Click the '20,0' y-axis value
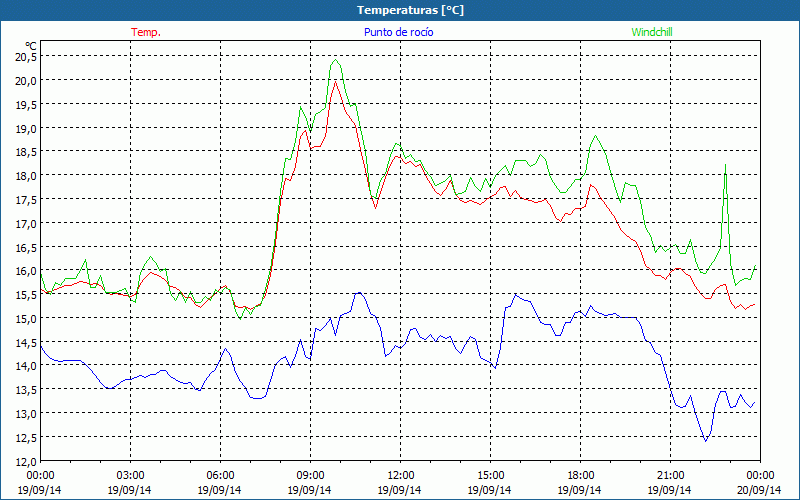Viewport: 800px width, 500px height. point(26,81)
